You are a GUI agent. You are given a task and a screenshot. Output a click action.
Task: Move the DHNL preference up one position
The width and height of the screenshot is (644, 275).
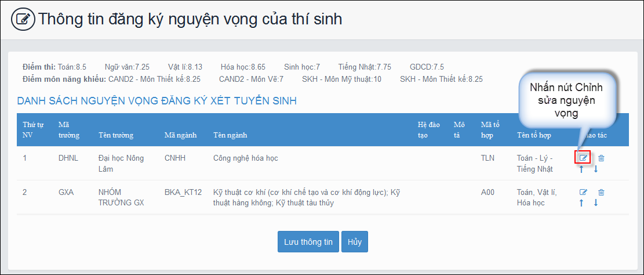581,169
